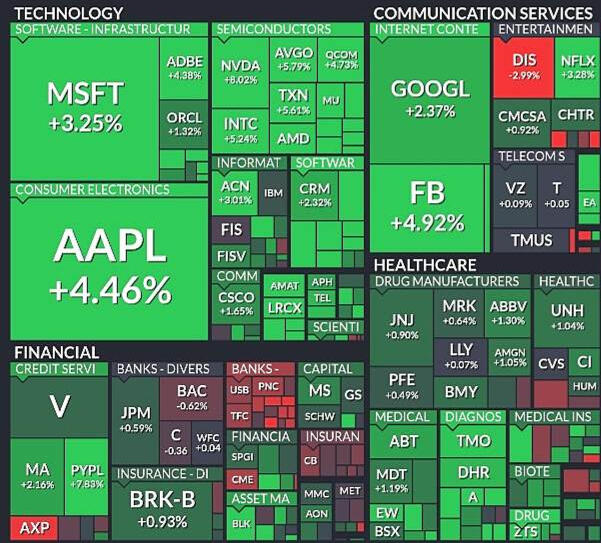Select the BAC bank tile
Image resolution: width=601 pixels, height=543 pixels.
[x=191, y=396]
